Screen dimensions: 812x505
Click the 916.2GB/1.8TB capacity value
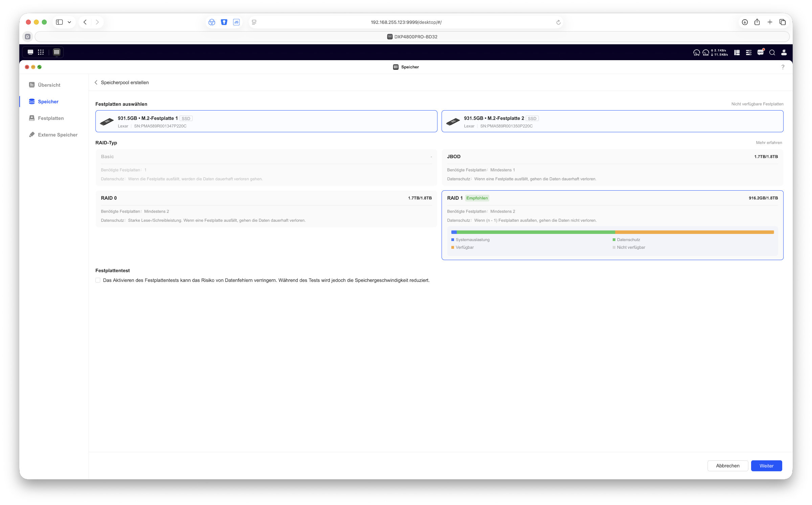763,198
